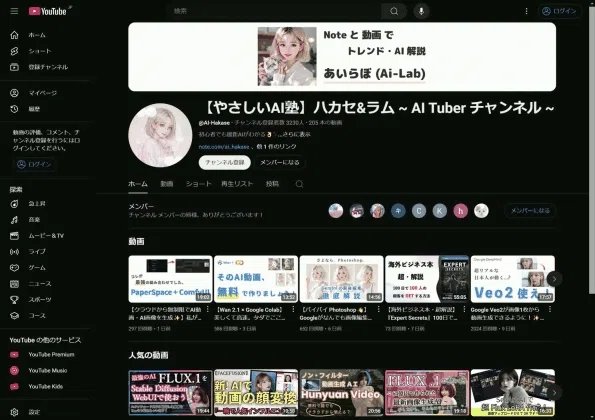Open options menu for Google Veo2 video

pyautogui.click(x=550, y=310)
